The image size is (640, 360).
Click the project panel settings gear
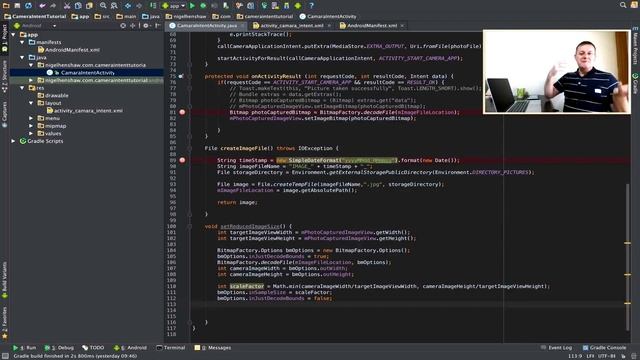146,26
